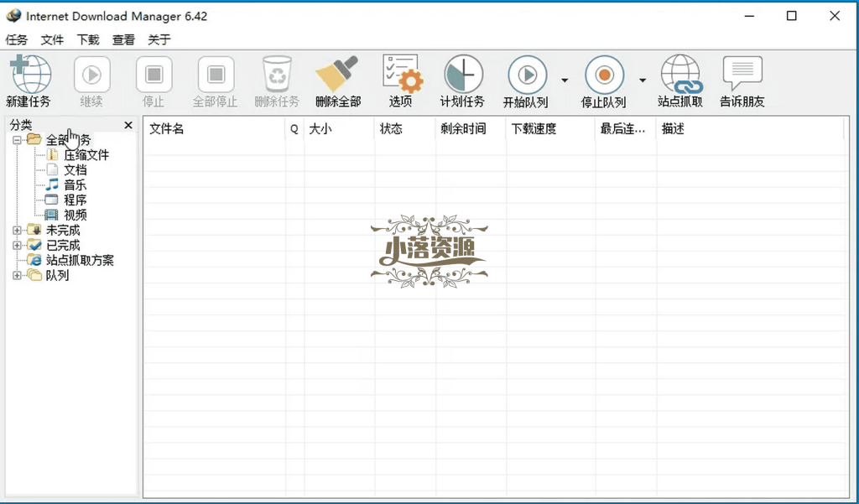Select 程序 category label

click(x=75, y=200)
